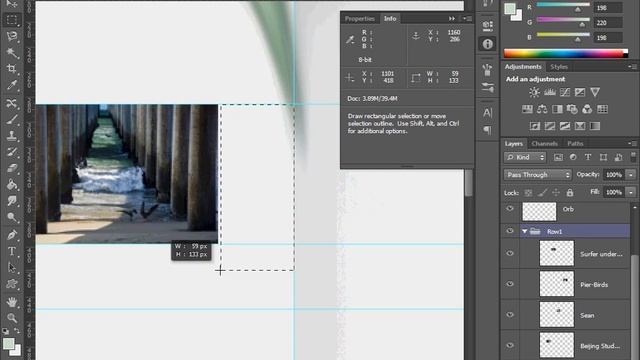Open the Pass Through blend mode dropdown
Screen dimensions: 640x360
537,175
